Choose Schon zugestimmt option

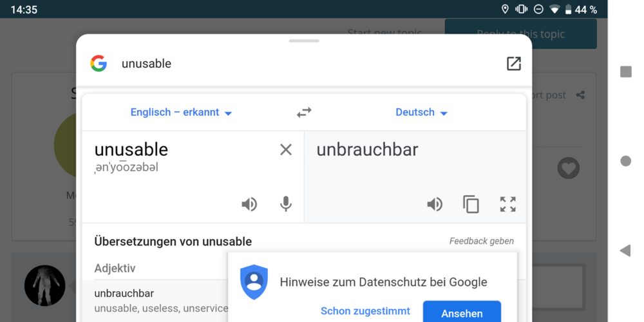click(365, 311)
